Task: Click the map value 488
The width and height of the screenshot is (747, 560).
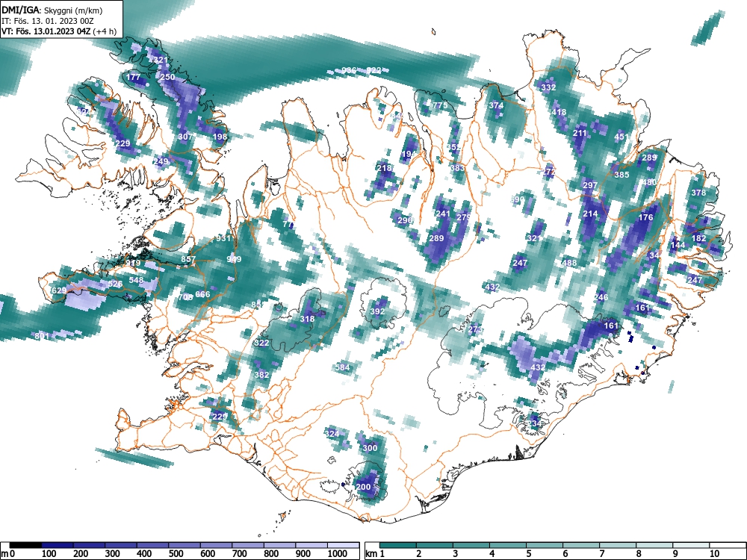Action: tap(569, 263)
